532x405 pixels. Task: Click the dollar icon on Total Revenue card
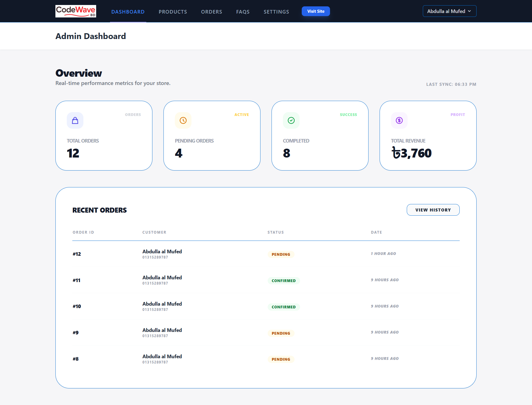click(399, 120)
